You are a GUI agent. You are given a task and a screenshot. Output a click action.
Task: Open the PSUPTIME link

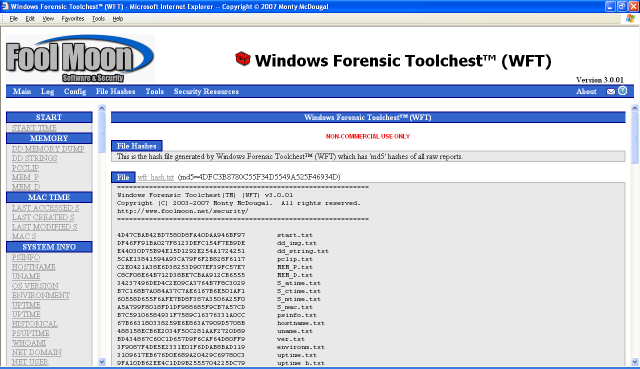(x=31, y=333)
